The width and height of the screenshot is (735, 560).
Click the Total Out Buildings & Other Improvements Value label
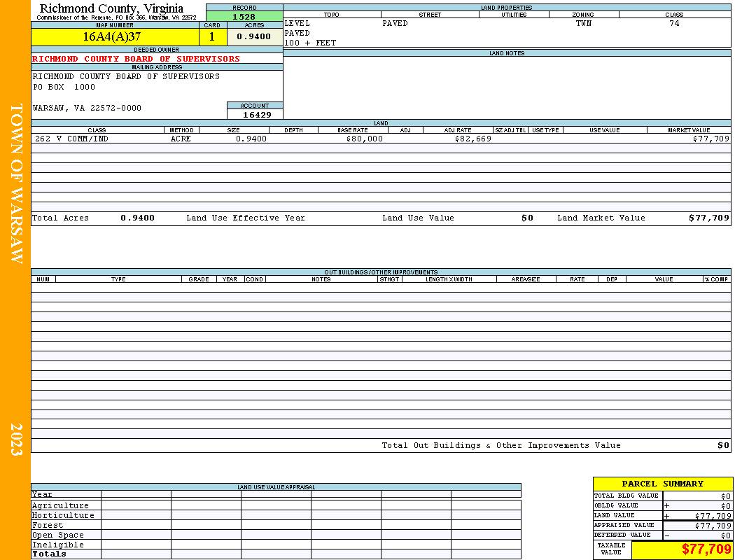point(501,446)
